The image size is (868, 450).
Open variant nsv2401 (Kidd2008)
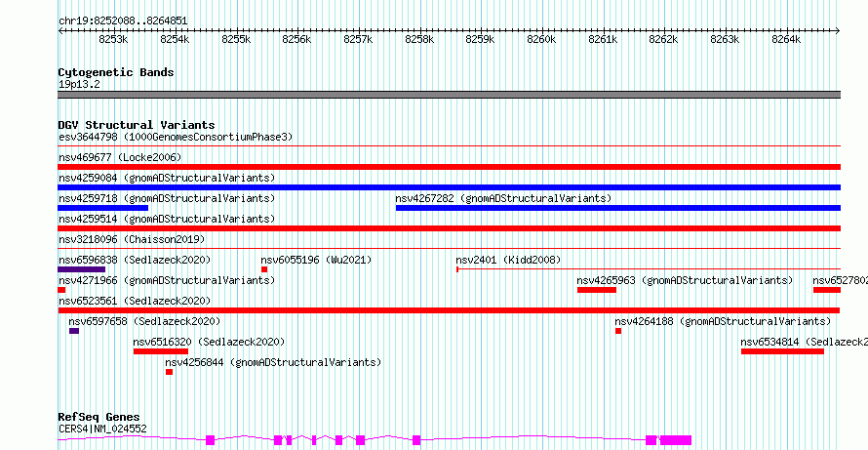point(508,260)
